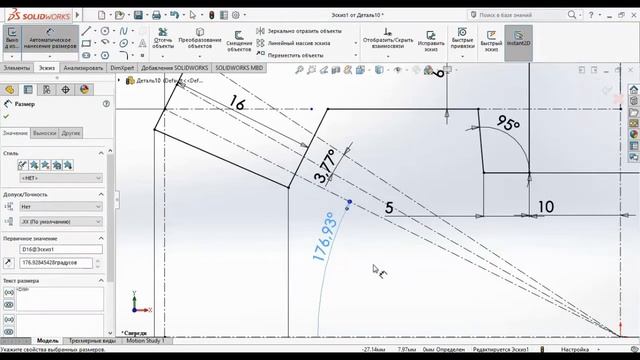
Task: Undo the last action with the arrow icon
Action: 174,15
